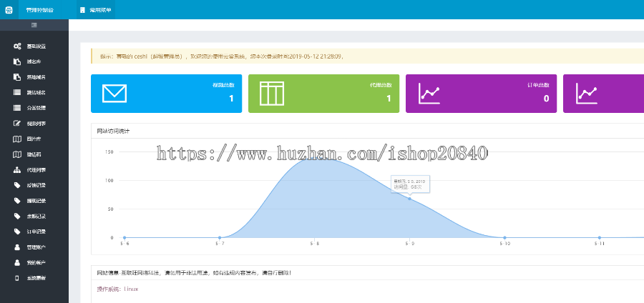
Task: Click the envelope icon on the blue card
Action: coord(114,94)
